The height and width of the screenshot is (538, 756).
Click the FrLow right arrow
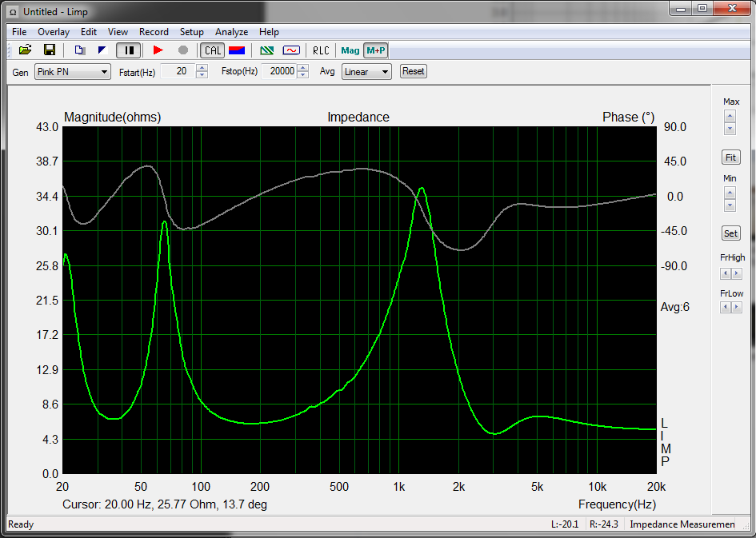(736, 307)
